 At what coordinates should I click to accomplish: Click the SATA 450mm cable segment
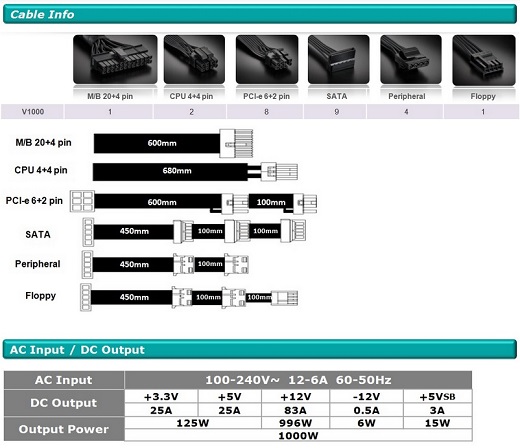(x=134, y=231)
